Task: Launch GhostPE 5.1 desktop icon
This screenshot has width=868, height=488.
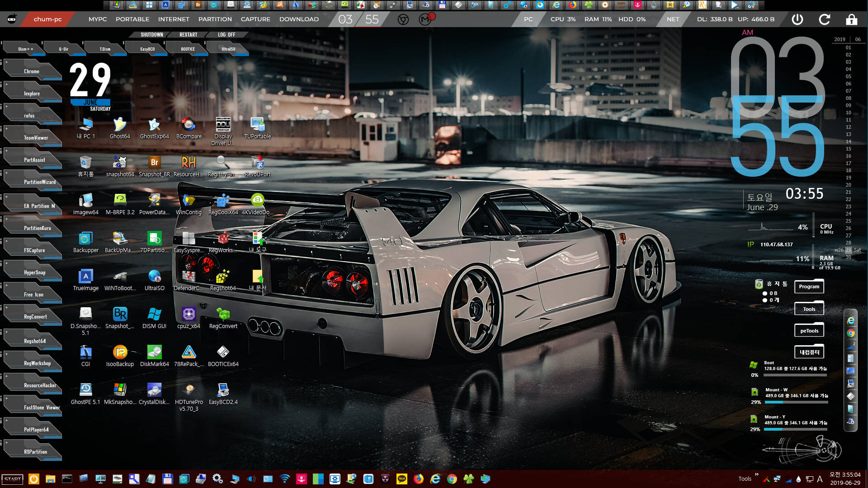Action: pos(85,394)
